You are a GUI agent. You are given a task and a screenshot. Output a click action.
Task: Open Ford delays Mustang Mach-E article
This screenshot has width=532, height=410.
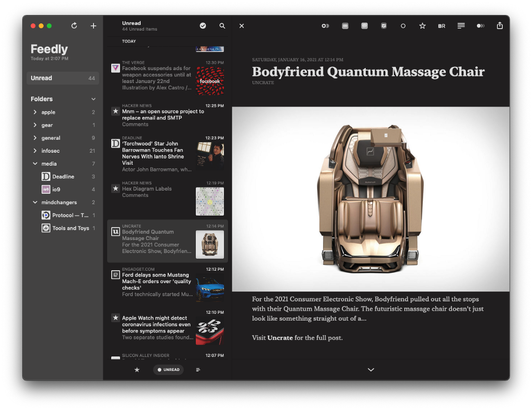coord(167,284)
